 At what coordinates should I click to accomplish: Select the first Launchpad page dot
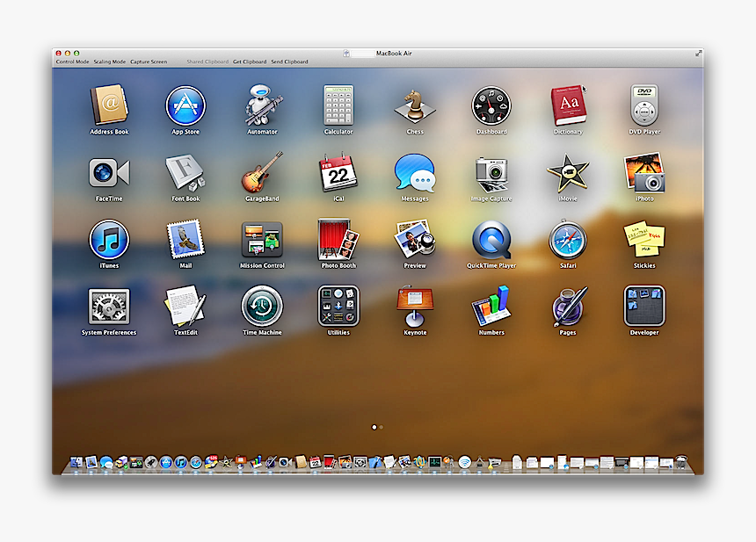374,427
